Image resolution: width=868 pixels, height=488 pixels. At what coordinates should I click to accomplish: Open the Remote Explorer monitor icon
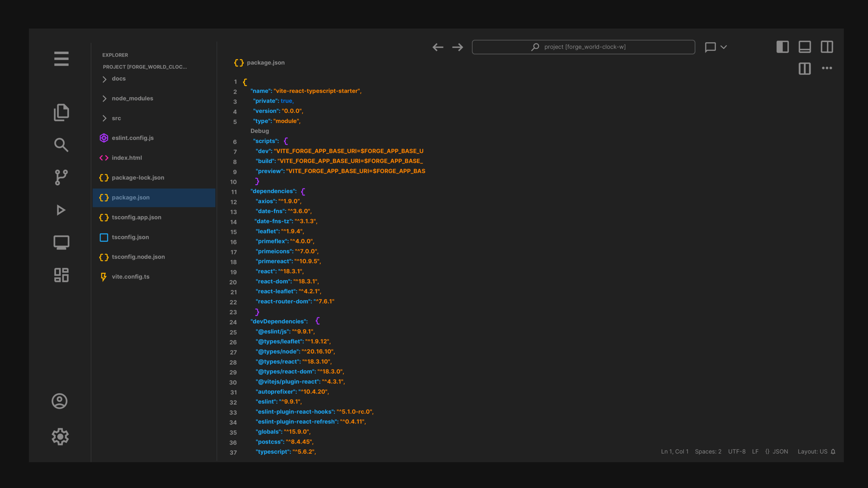61,243
